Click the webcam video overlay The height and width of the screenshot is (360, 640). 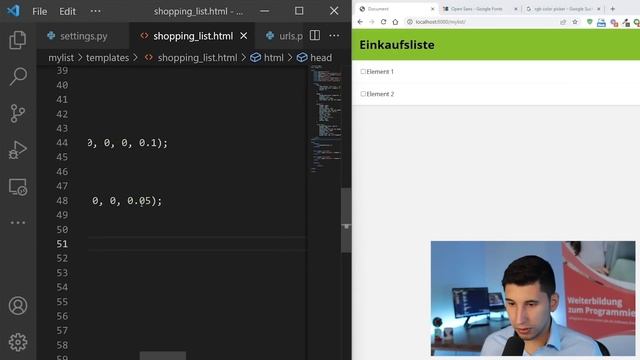tap(533, 298)
